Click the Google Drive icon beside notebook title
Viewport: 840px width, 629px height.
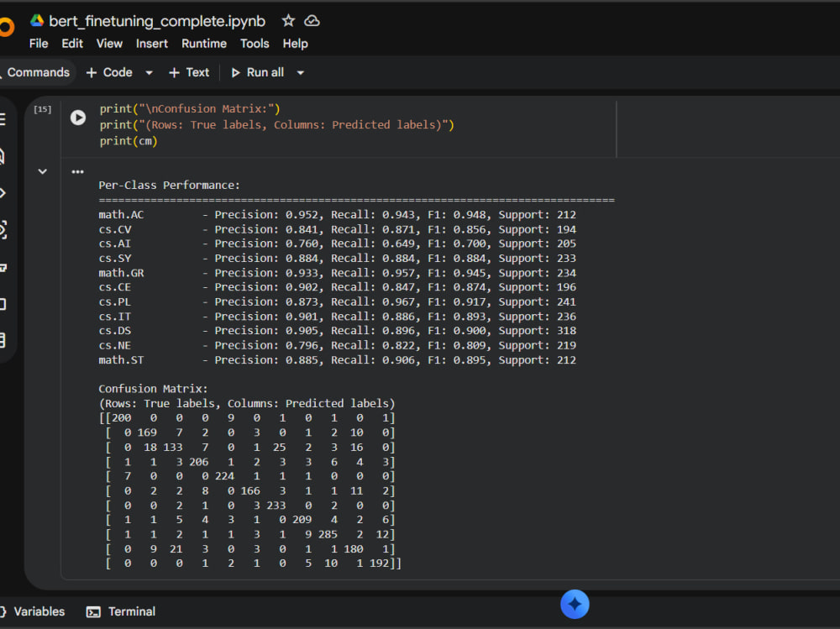(37, 20)
